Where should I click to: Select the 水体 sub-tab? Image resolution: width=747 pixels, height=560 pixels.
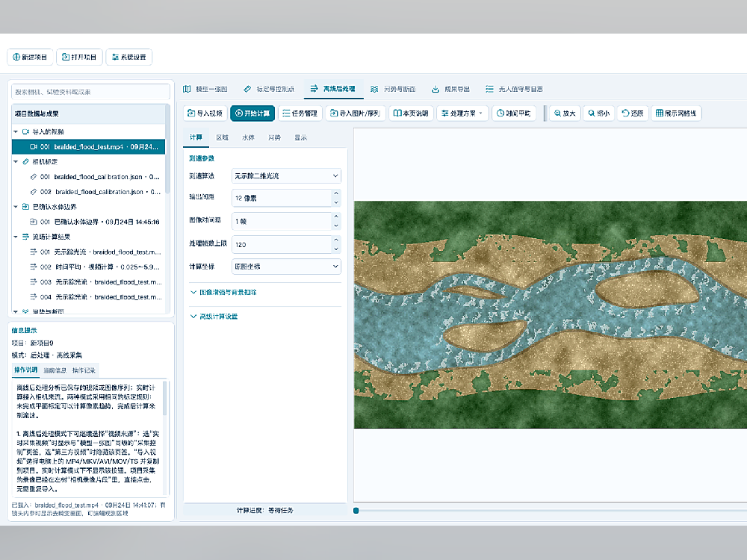pyautogui.click(x=248, y=137)
